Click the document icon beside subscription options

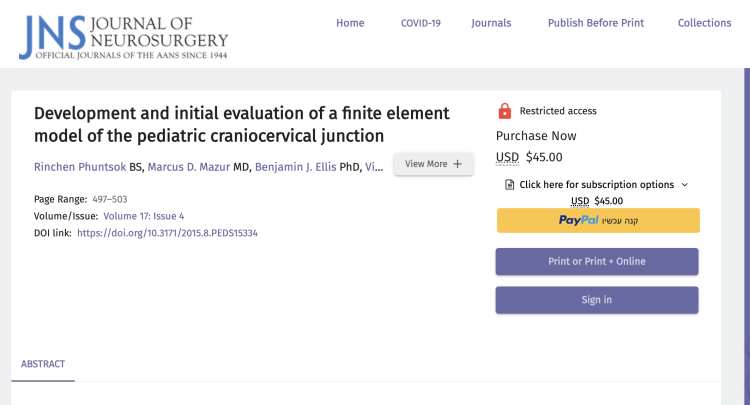(x=509, y=185)
